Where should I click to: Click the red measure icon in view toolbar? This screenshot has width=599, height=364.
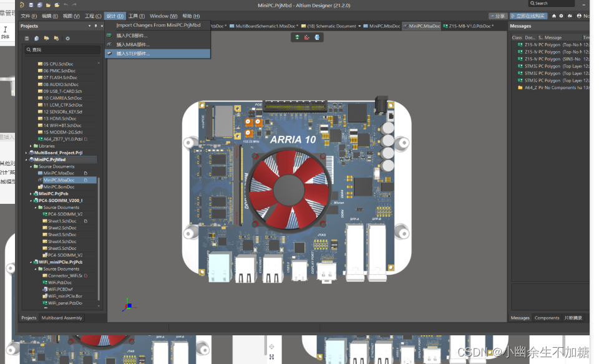pos(307,37)
